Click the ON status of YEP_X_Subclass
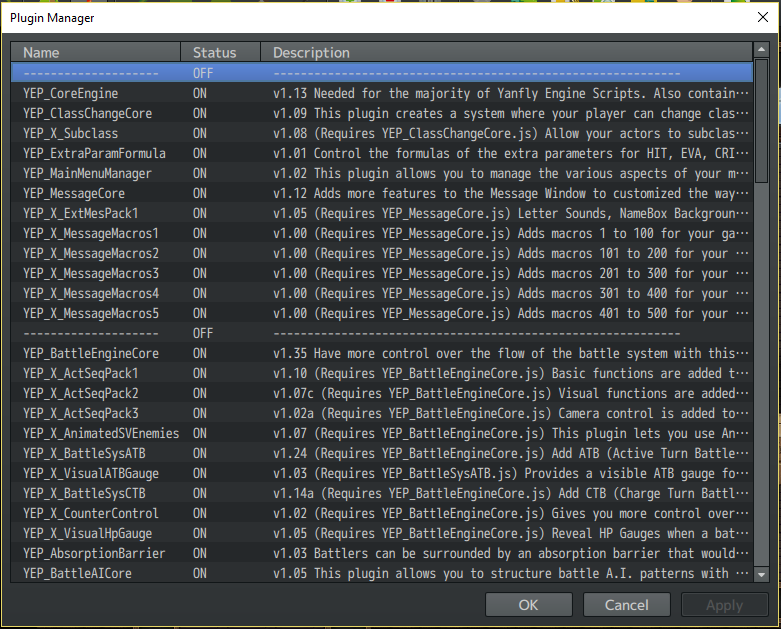Image resolution: width=781 pixels, height=629 pixels. point(200,133)
